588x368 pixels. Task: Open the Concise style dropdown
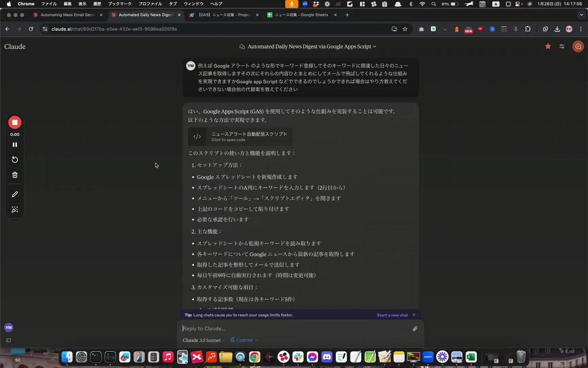point(244,340)
